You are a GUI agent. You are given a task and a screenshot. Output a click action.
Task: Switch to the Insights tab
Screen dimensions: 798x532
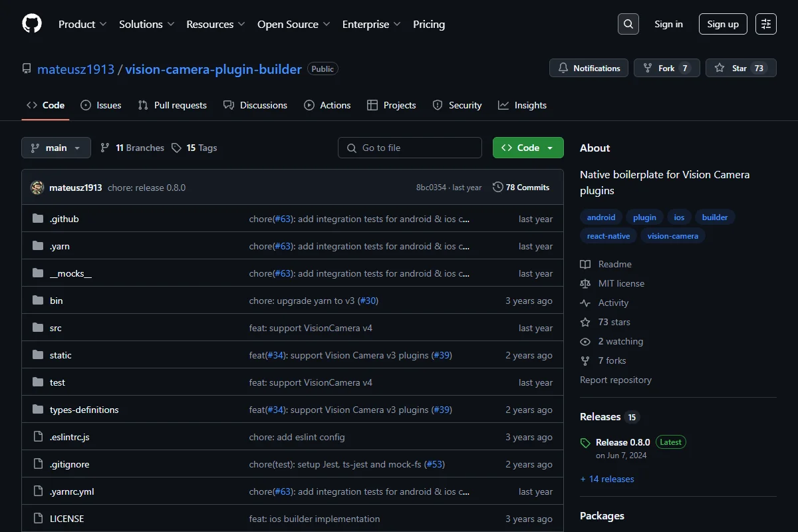tap(523, 105)
